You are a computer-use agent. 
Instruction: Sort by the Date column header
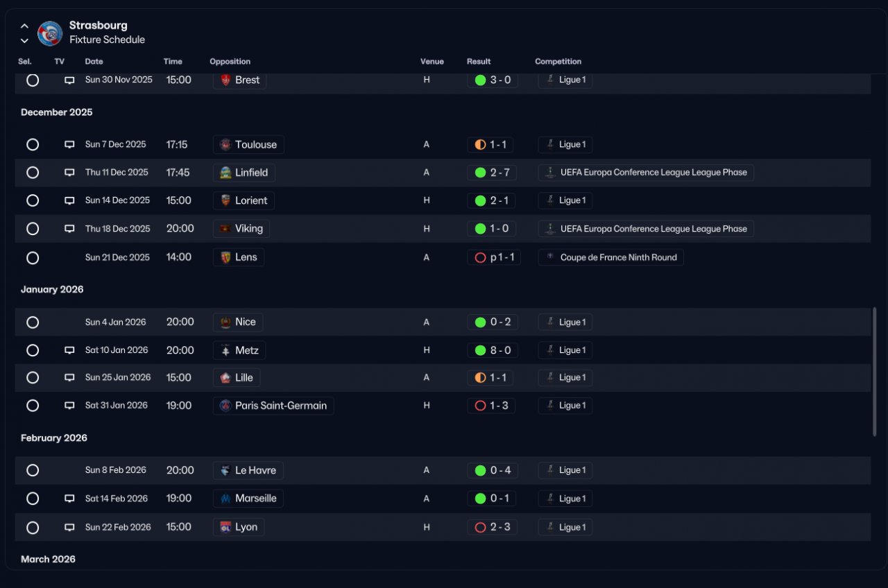(94, 62)
